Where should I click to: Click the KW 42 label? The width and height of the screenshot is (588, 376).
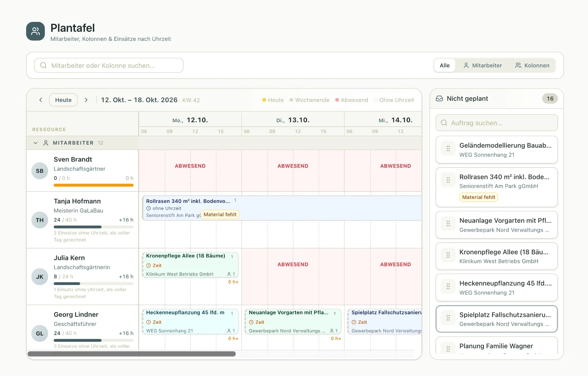[x=191, y=100]
